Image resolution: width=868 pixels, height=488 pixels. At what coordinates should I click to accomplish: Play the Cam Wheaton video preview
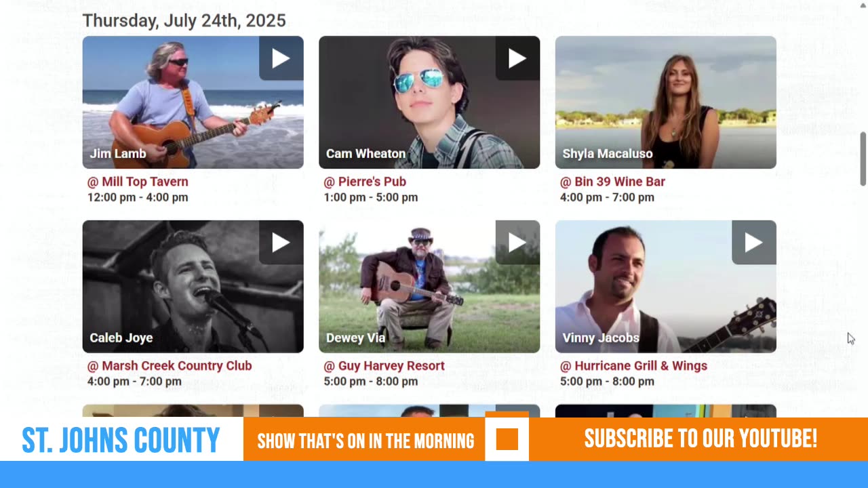[x=517, y=58]
